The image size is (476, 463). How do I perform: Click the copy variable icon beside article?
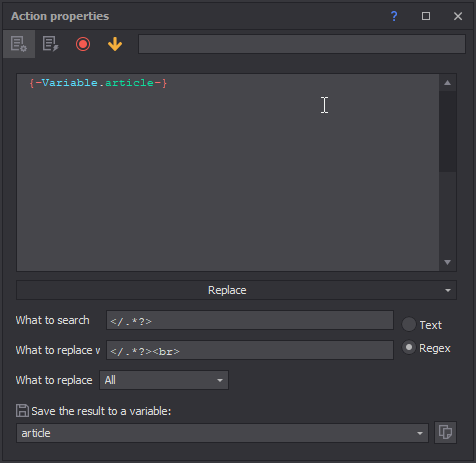tap(445, 433)
